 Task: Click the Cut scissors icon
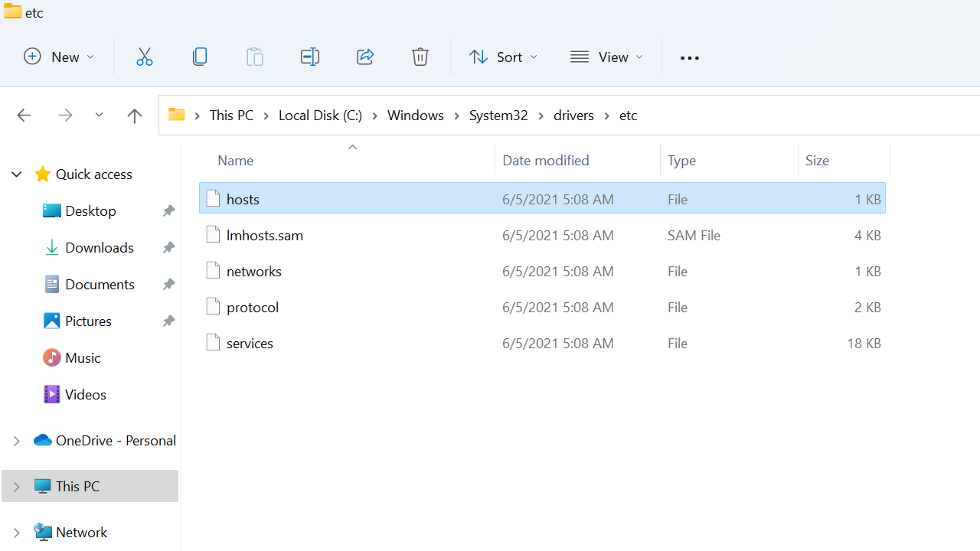(x=145, y=57)
